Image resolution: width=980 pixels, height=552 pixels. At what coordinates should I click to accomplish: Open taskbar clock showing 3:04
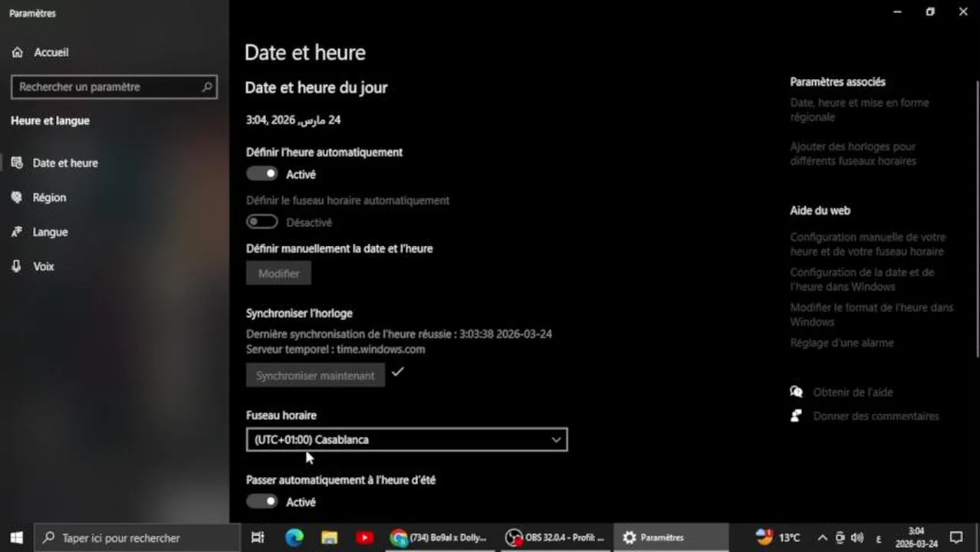tap(916, 537)
